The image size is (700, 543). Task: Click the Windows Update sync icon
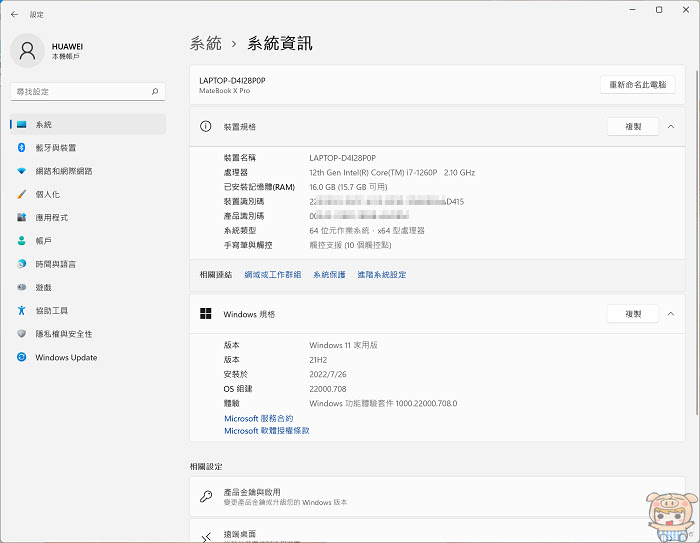point(21,357)
